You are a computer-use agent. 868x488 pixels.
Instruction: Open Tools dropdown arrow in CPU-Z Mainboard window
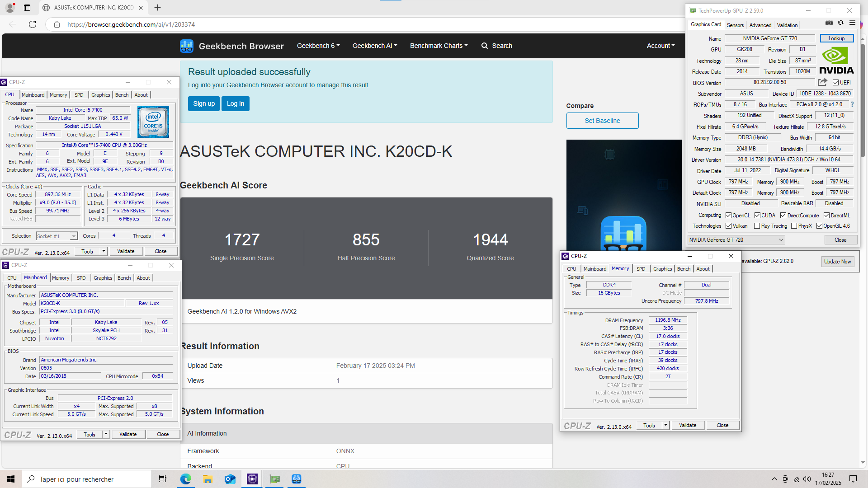(106, 434)
